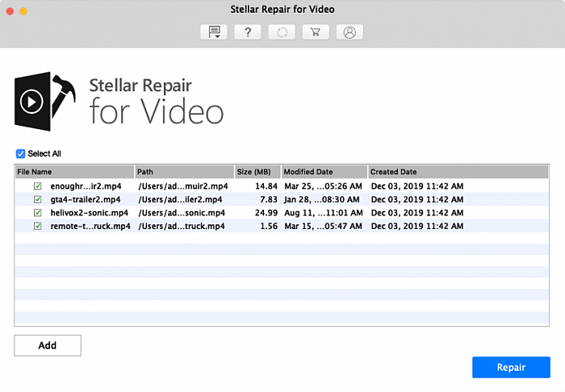Select the remote-t...ruck.mp4 file name

(x=90, y=226)
